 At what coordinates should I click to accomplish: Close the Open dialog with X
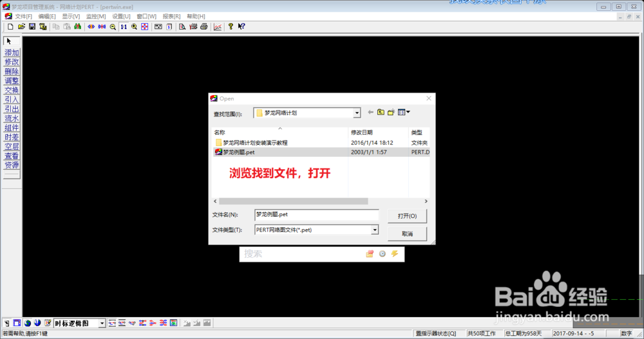click(x=429, y=98)
